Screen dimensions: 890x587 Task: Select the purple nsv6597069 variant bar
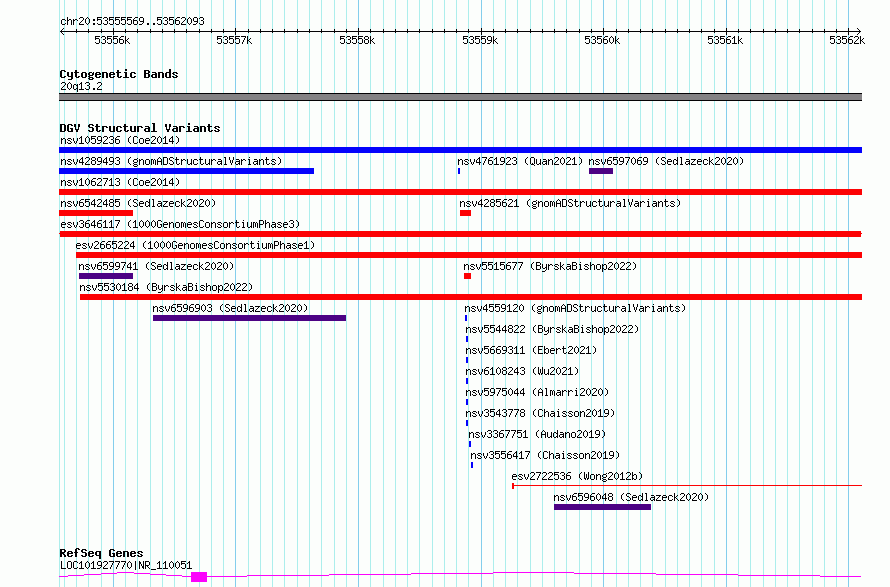(x=601, y=171)
